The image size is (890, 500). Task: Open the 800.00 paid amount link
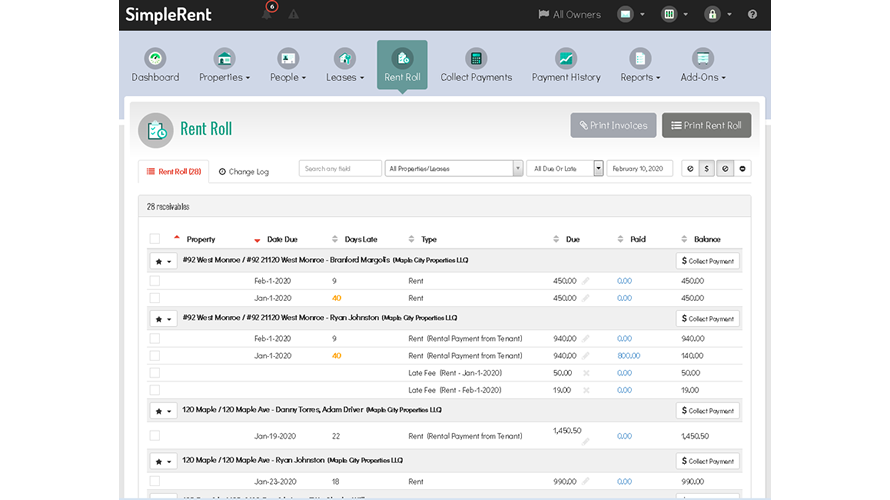pos(628,356)
